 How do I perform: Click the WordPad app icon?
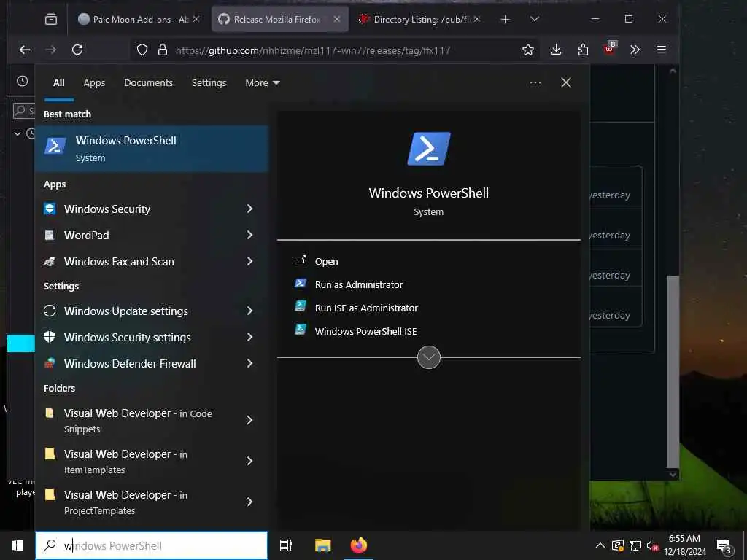point(50,235)
